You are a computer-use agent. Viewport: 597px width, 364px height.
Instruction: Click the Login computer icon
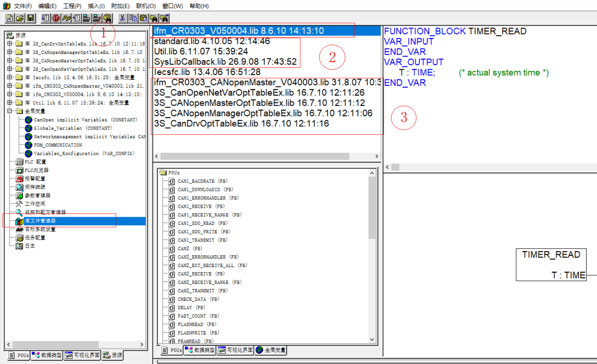[x=87, y=18]
